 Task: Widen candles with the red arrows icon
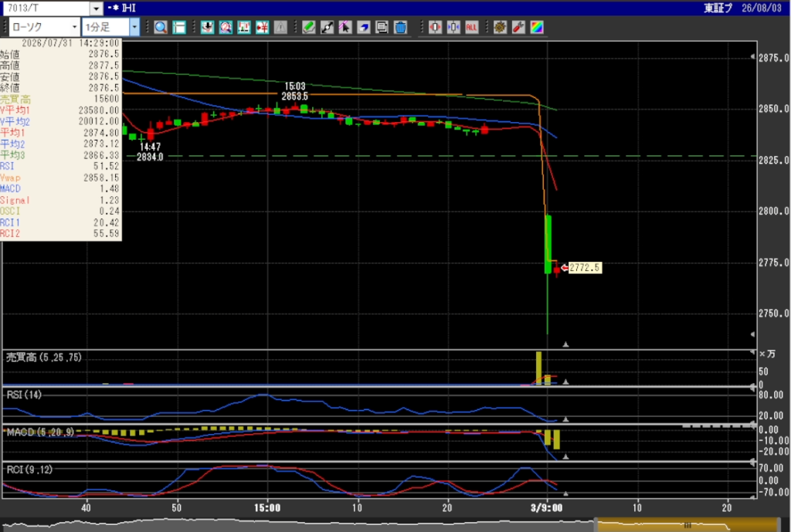[x=435, y=27]
